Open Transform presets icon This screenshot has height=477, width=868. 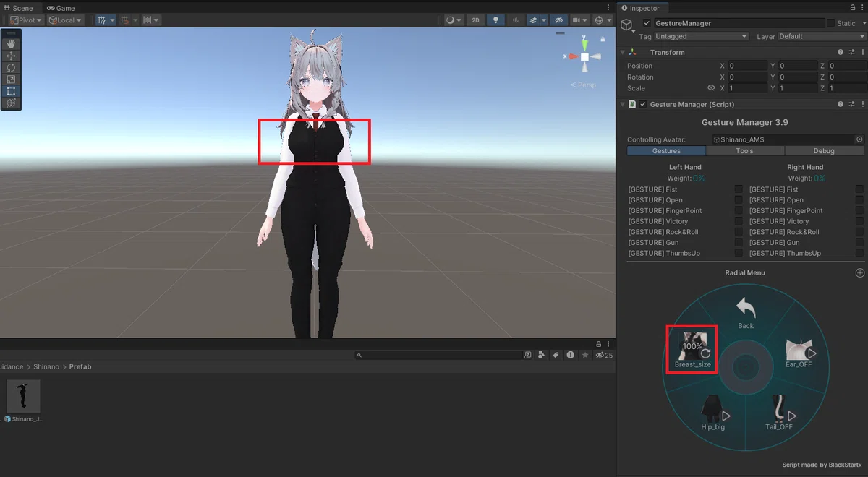851,52
